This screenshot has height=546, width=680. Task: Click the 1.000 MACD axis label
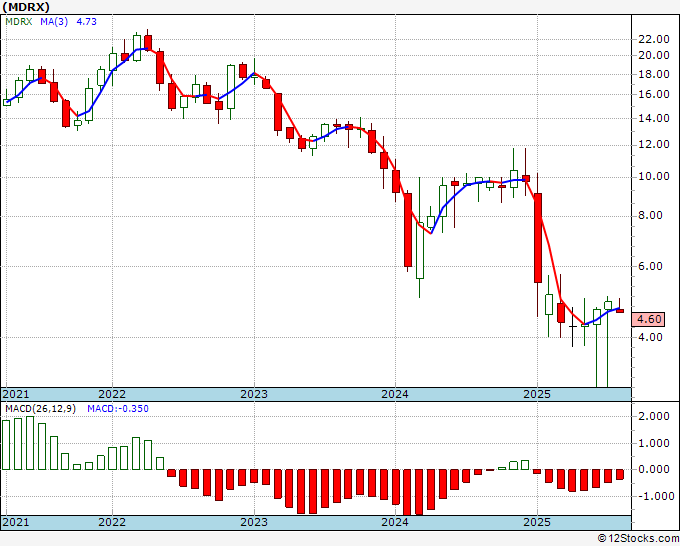[x=654, y=444]
